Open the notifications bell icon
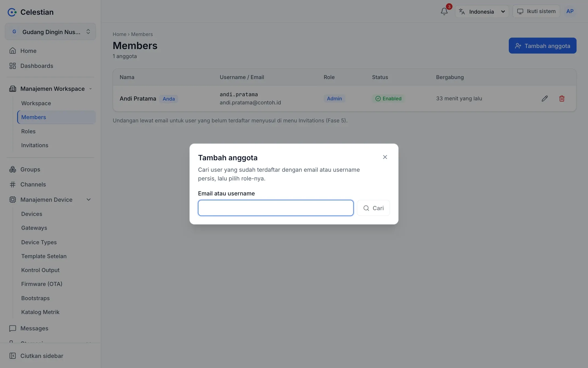Viewport: 588px width, 368px height. click(x=444, y=11)
